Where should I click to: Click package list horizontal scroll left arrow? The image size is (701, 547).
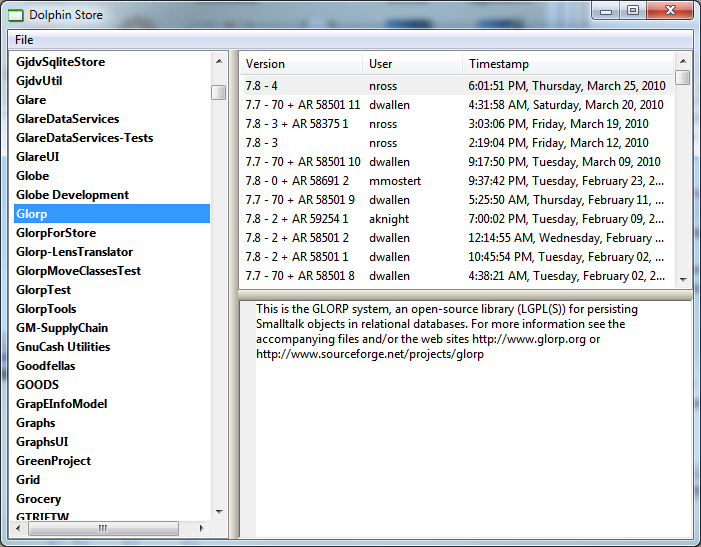pos(18,528)
